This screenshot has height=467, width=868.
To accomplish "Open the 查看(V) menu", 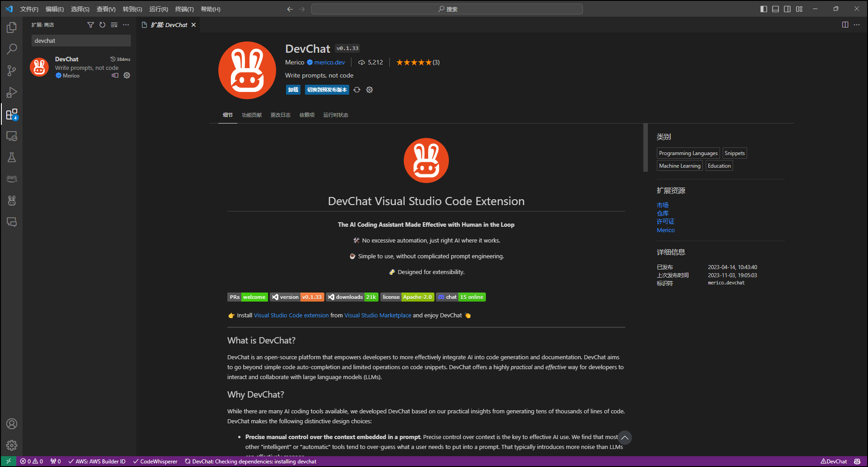I will (106, 9).
